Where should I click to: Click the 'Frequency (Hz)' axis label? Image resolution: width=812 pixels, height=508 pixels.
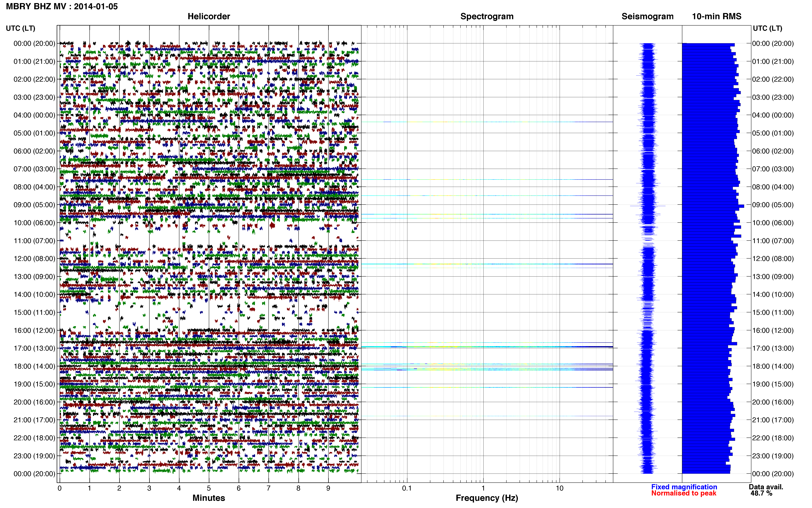(487, 498)
